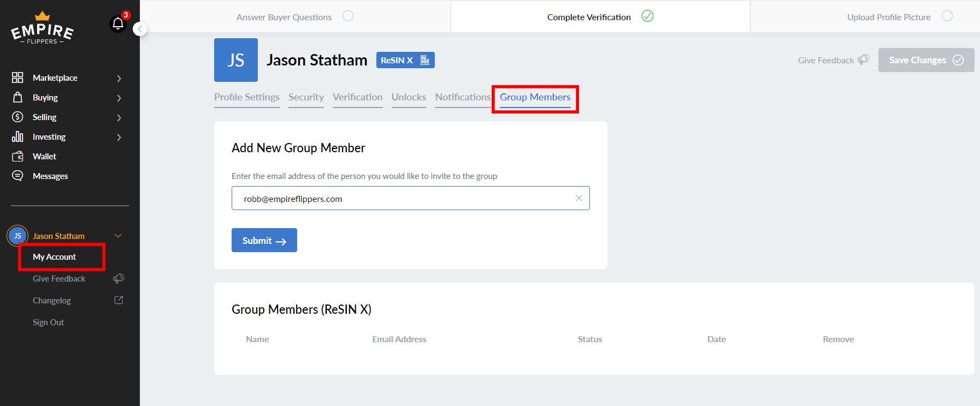Click the Email Address column header

click(x=399, y=339)
